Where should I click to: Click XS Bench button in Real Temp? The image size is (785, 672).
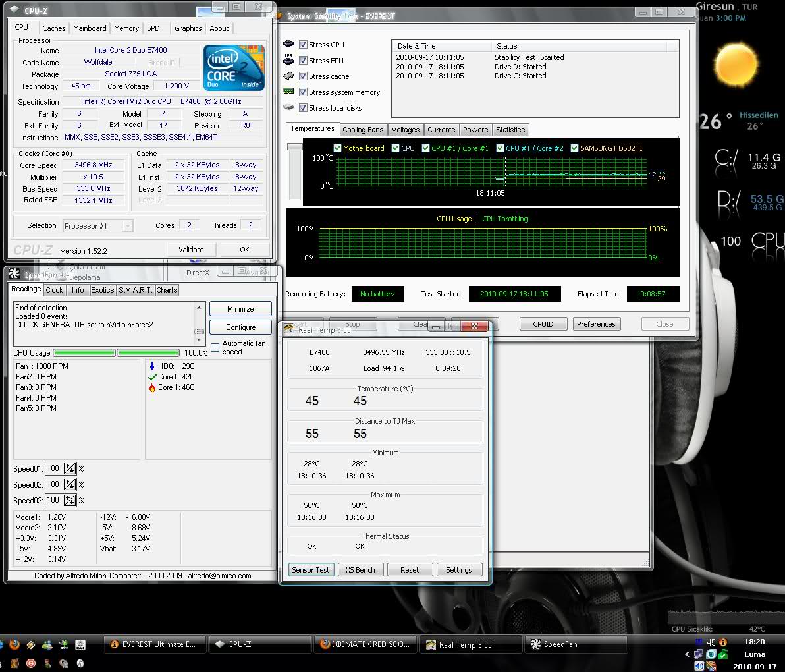point(360,570)
